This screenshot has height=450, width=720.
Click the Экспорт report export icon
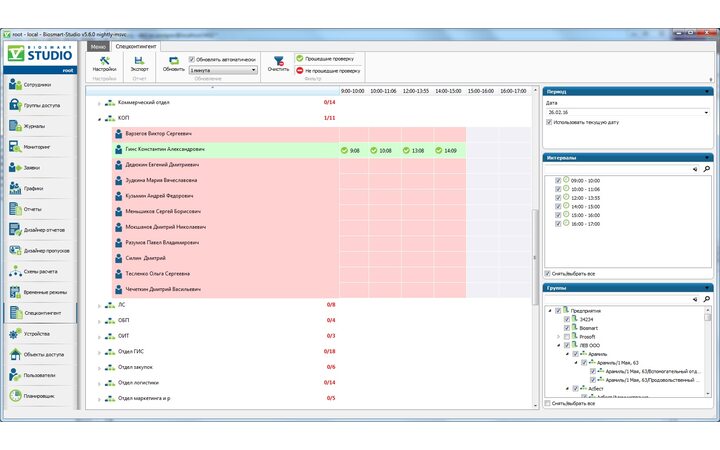(140, 62)
